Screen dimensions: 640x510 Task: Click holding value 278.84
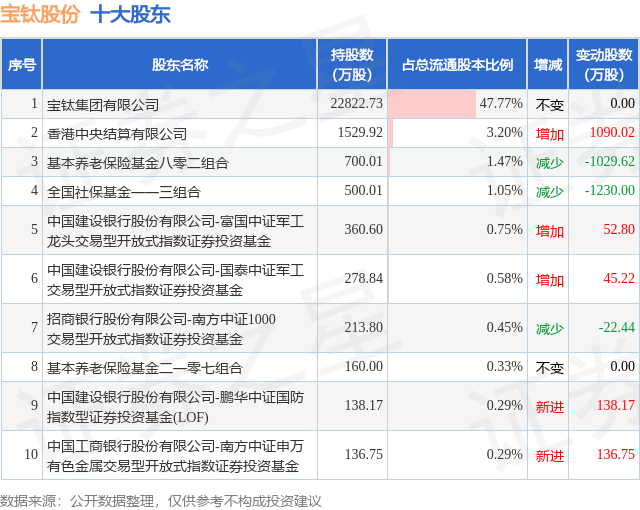click(x=363, y=278)
